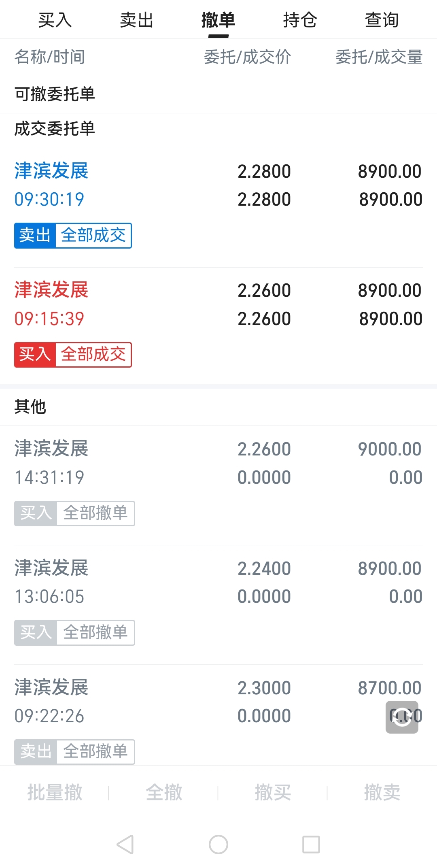Image resolution: width=437 pixels, height=868 pixels.
Task: Tap the 全撤 button
Action: (164, 792)
